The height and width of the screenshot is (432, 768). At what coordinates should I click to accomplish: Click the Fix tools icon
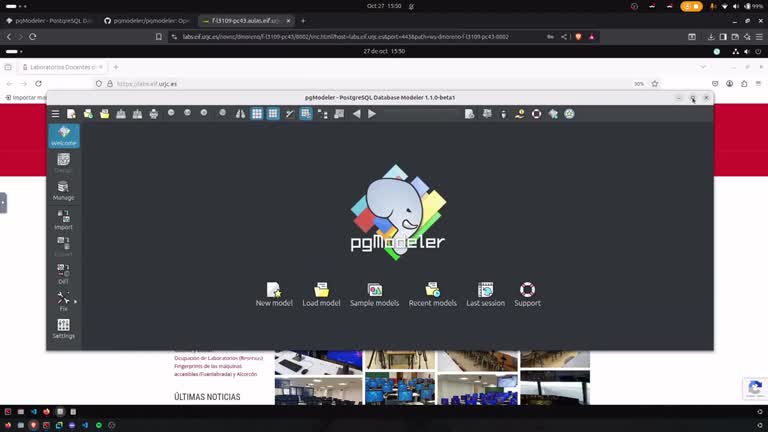(x=63, y=301)
